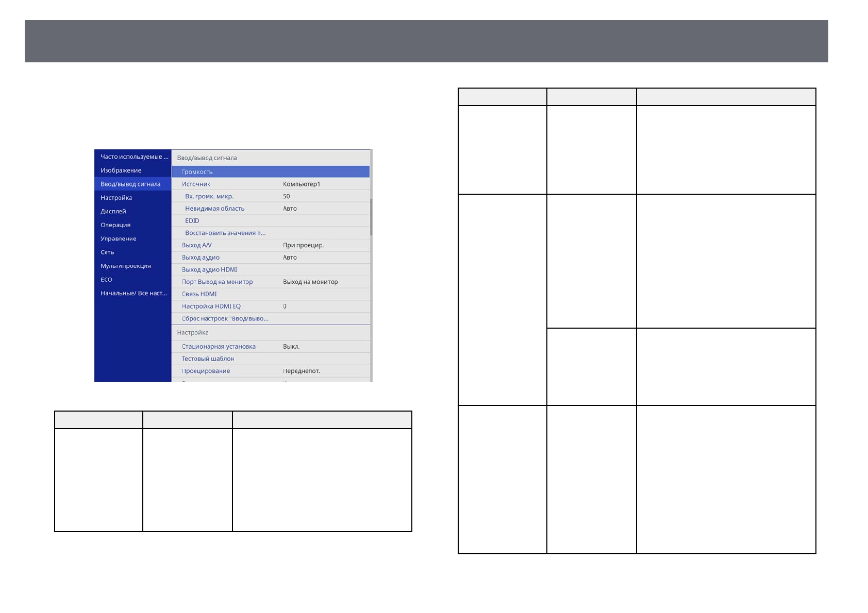Change the Выход A/V setting
The height and width of the screenshot is (613, 868).
click(x=271, y=245)
